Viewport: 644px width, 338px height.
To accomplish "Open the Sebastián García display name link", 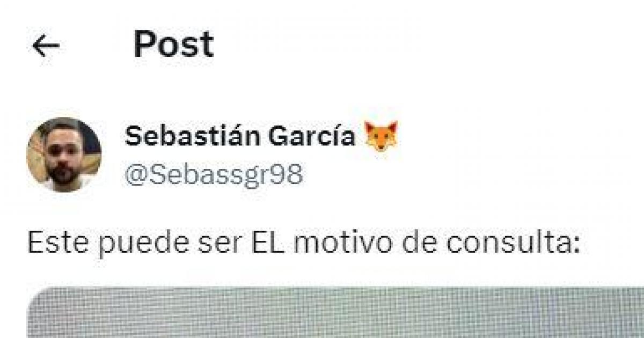I will tap(240, 137).
